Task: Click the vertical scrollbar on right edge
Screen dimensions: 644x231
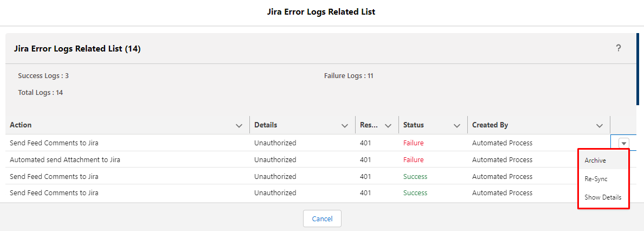Action: 637,69
